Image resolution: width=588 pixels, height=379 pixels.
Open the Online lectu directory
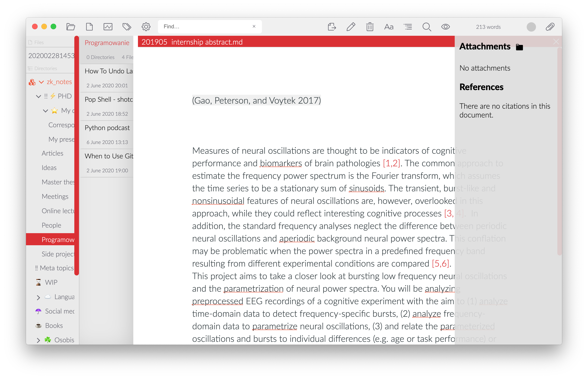click(x=58, y=211)
